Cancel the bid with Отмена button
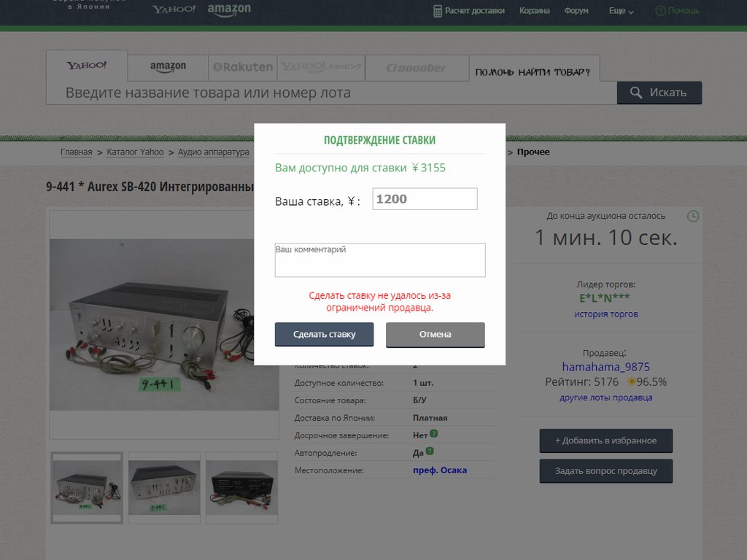The width and height of the screenshot is (747, 560). [435, 335]
